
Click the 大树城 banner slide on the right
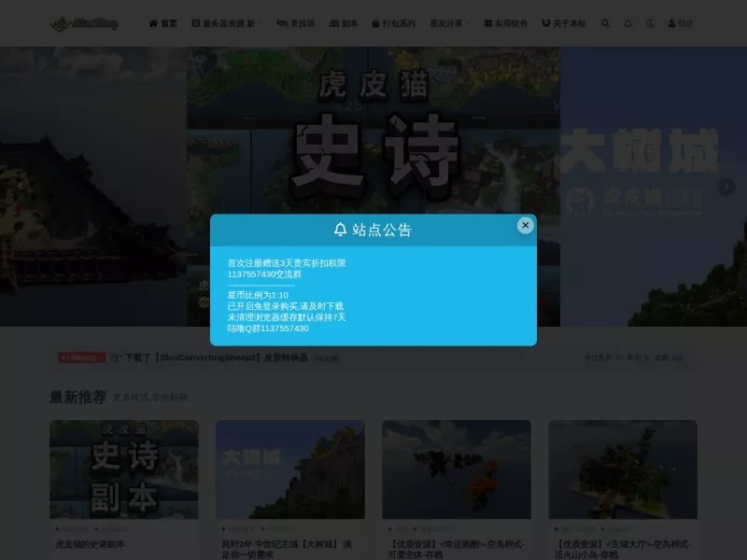click(654, 186)
